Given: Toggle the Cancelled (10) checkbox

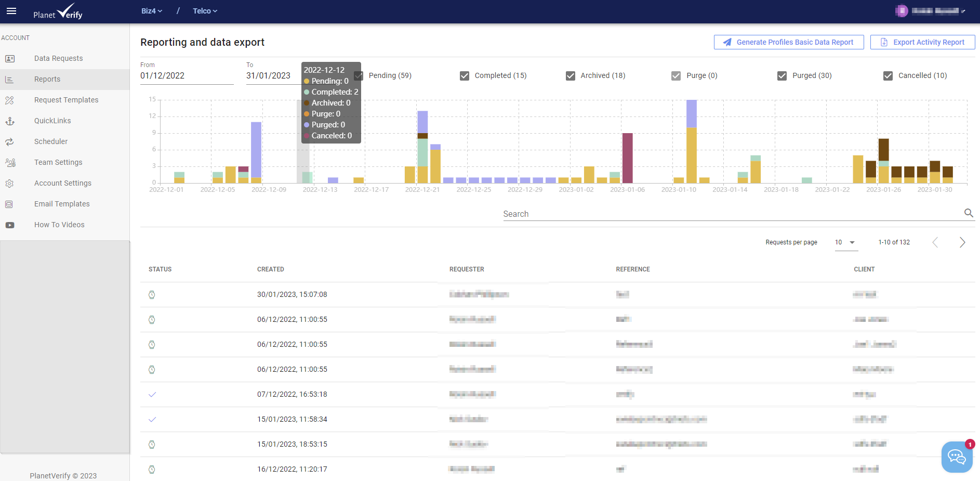Looking at the screenshot, I should [888, 76].
